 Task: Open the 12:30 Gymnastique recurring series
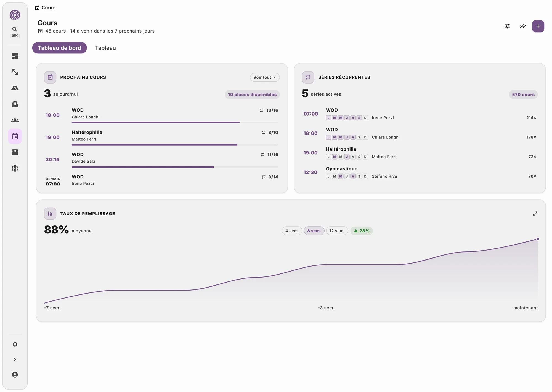click(x=420, y=173)
